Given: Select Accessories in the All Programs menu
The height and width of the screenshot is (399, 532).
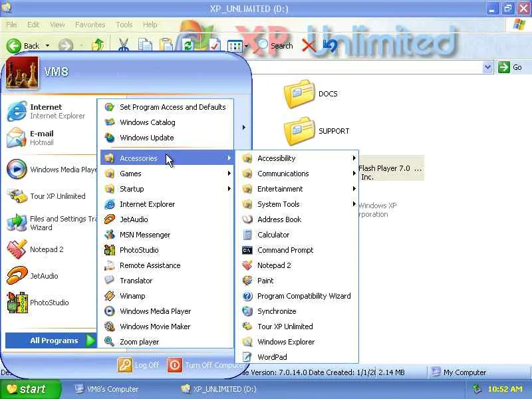Looking at the screenshot, I should click(167, 158).
